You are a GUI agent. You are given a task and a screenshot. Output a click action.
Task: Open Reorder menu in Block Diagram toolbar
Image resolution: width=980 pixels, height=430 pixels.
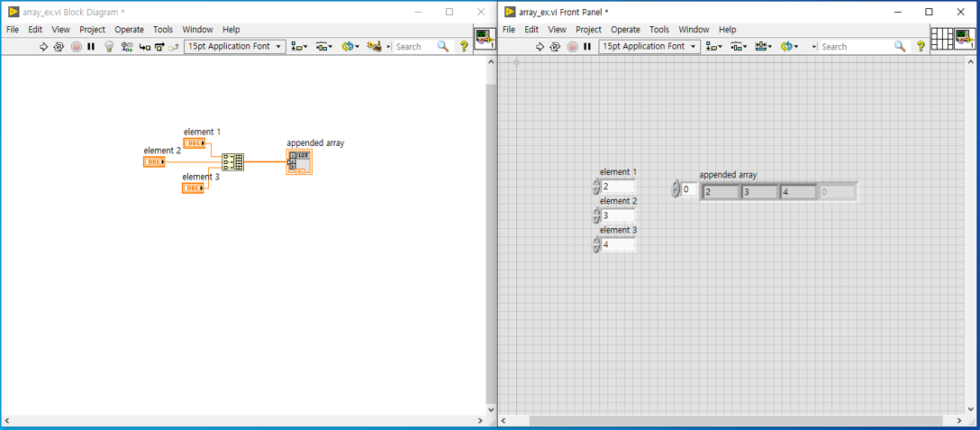pyautogui.click(x=350, y=46)
